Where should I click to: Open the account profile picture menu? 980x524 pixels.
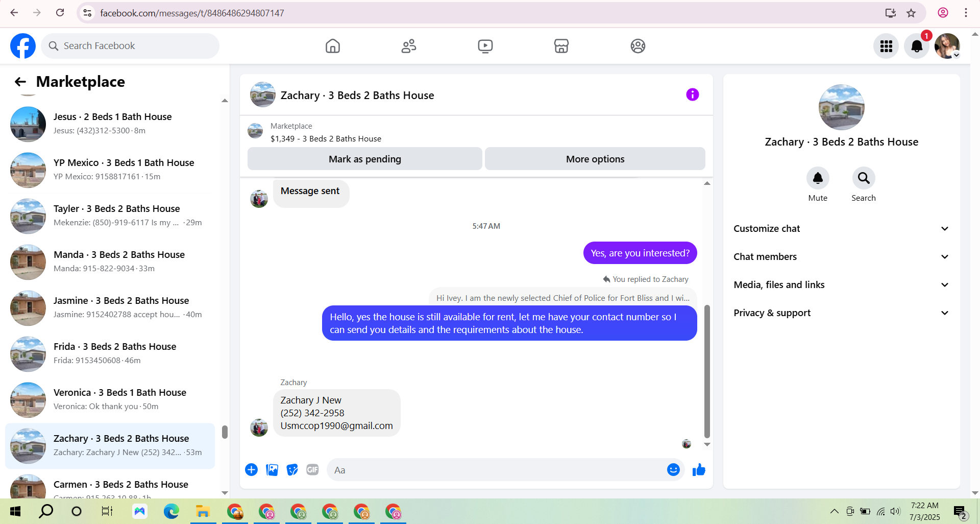pos(947,46)
